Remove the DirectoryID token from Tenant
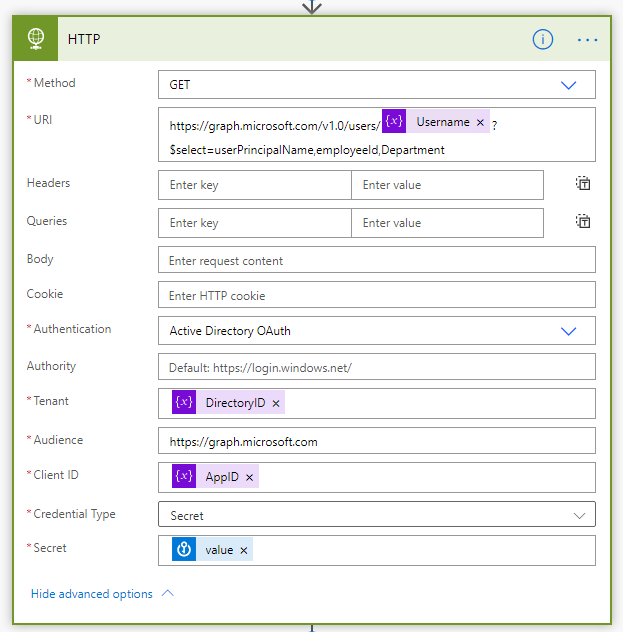This screenshot has height=632, width=623. pos(276,403)
